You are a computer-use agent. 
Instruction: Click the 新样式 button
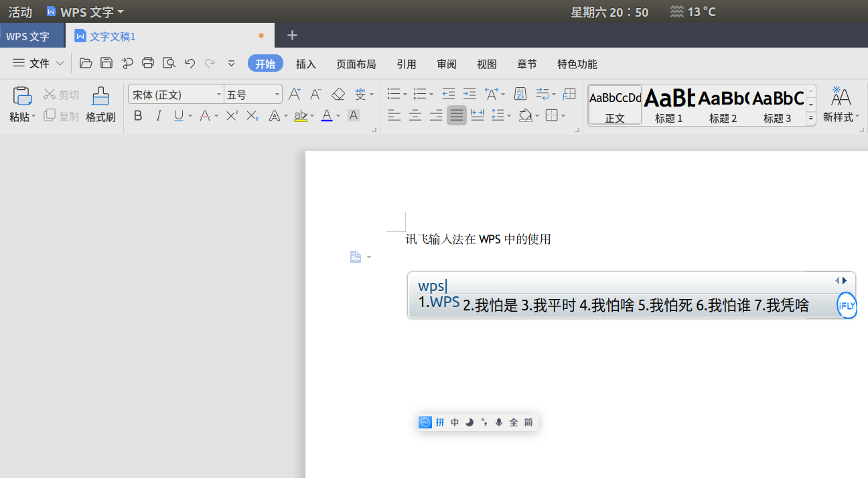[841, 105]
